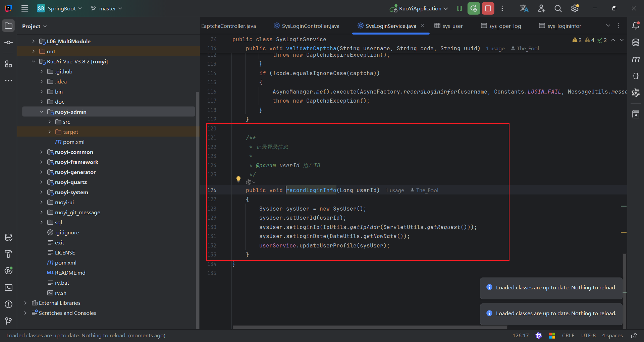The image size is (644, 342).
Task: Change CRLF line separator in status bar
Action: pyautogui.click(x=568, y=336)
